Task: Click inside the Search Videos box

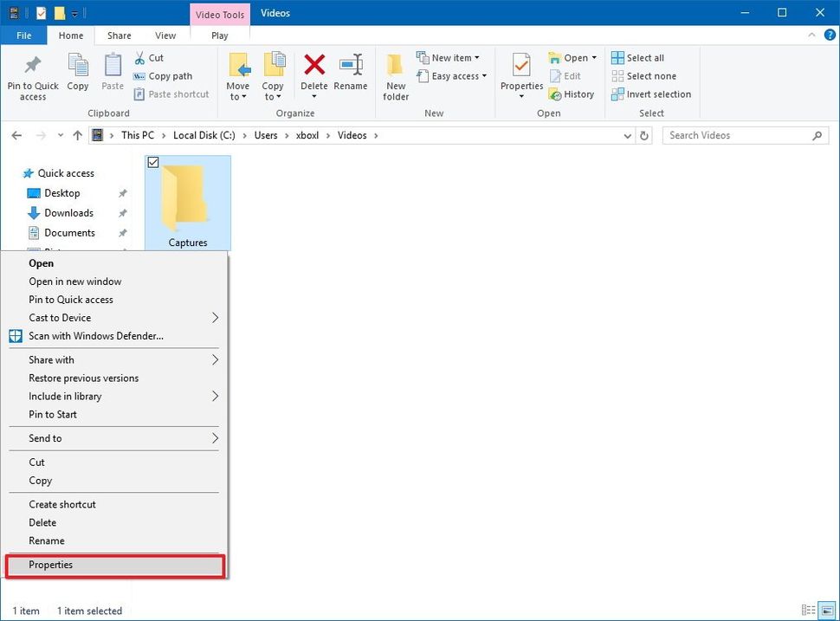Action: (736, 135)
